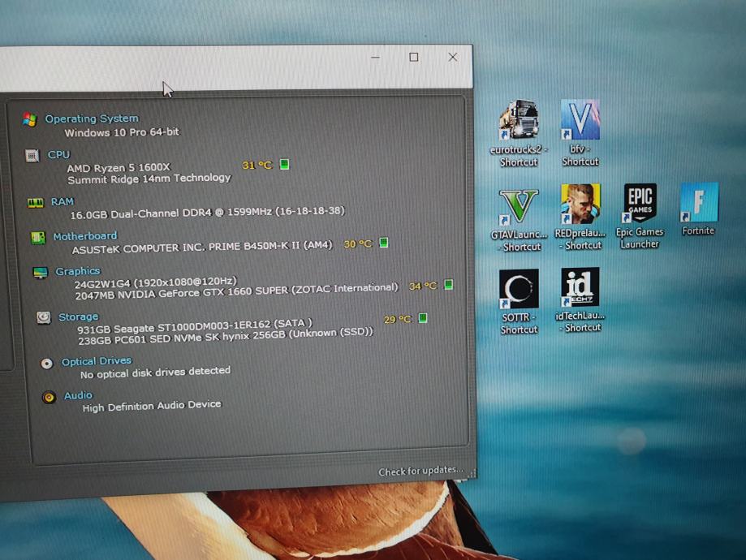
Task: Click the Windows flag Operating System icon
Action: pos(30,120)
